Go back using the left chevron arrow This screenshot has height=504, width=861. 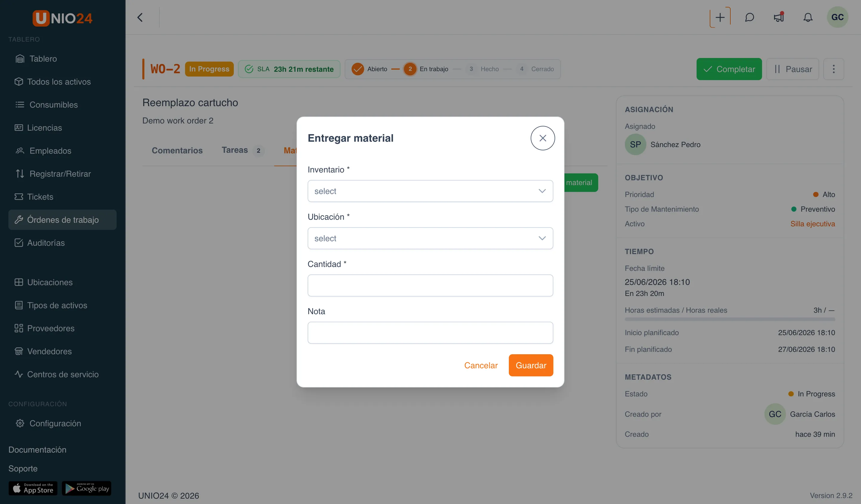tap(140, 17)
